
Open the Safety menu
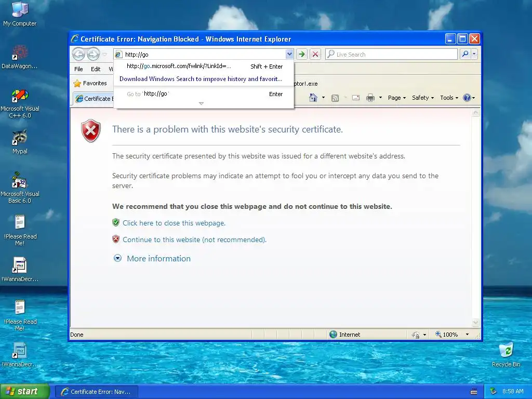click(423, 98)
